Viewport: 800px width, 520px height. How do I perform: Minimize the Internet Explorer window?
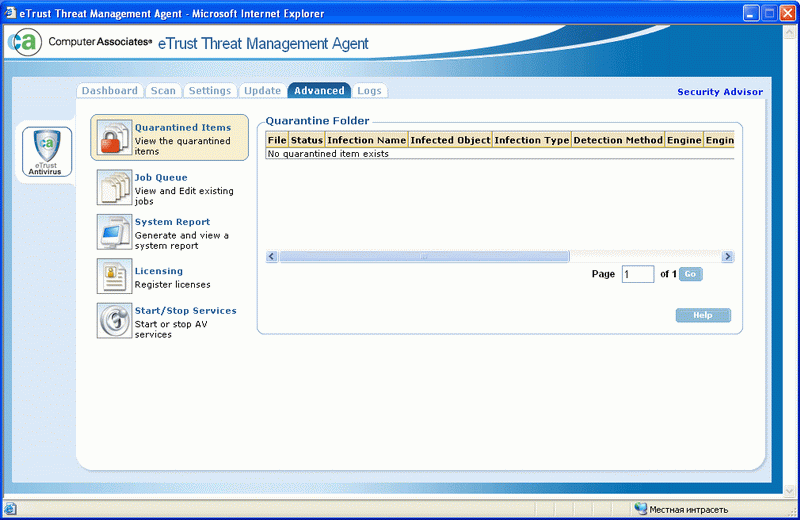click(x=751, y=13)
